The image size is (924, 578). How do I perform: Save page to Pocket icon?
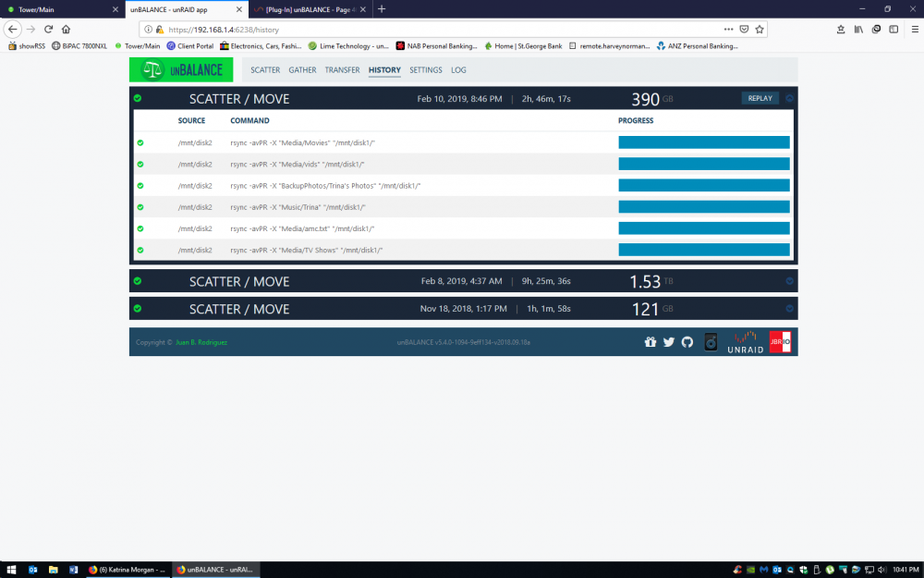[744, 30]
